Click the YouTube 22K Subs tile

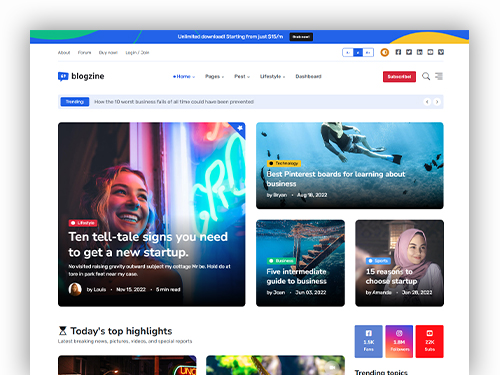430,341
